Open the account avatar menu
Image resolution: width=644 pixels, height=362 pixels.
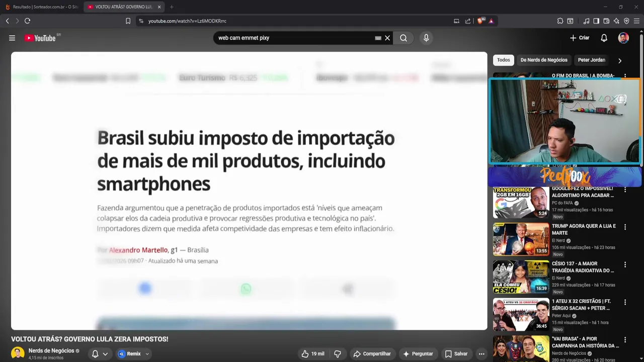click(x=623, y=38)
